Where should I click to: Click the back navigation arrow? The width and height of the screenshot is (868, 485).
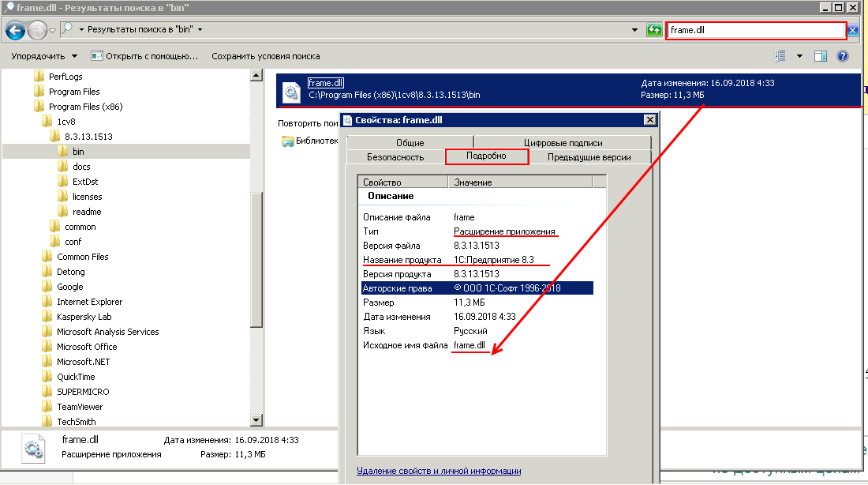15,31
